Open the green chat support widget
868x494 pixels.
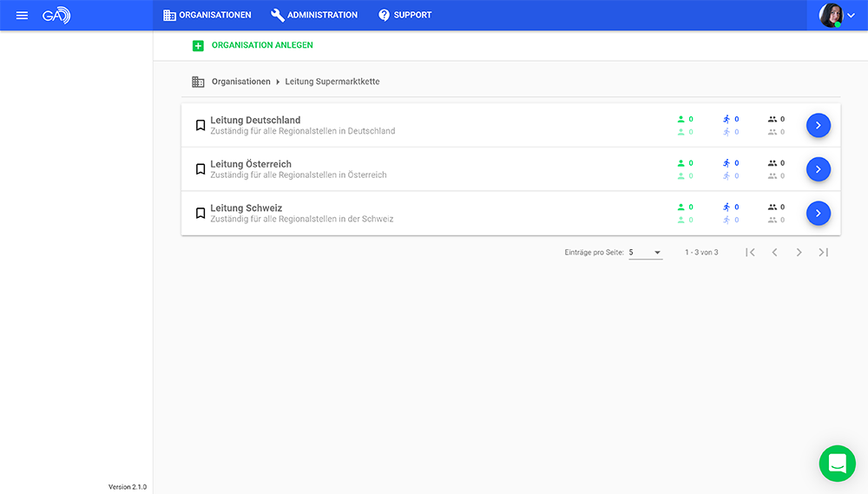click(x=837, y=464)
